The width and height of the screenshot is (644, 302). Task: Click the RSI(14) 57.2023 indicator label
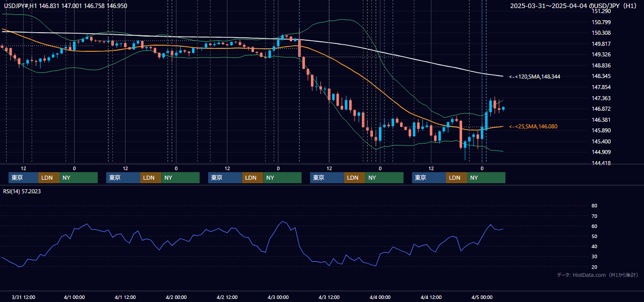(x=23, y=191)
